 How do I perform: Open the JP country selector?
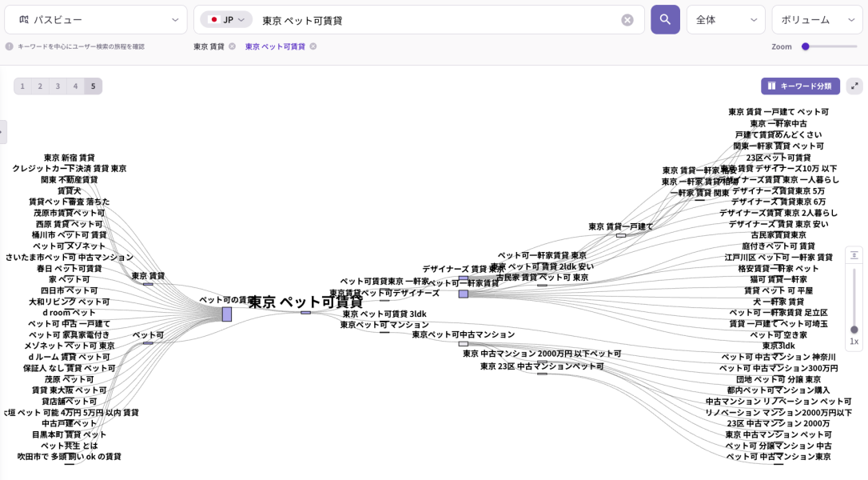pyautogui.click(x=226, y=20)
